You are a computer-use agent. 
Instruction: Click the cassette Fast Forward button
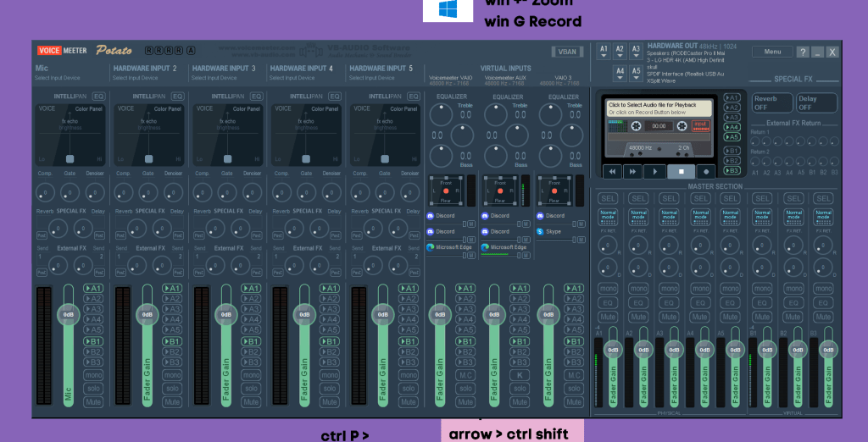point(632,172)
